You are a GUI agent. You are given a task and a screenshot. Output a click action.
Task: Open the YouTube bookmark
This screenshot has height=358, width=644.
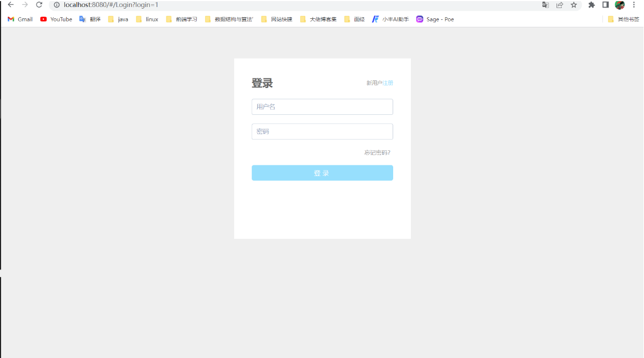(x=56, y=19)
